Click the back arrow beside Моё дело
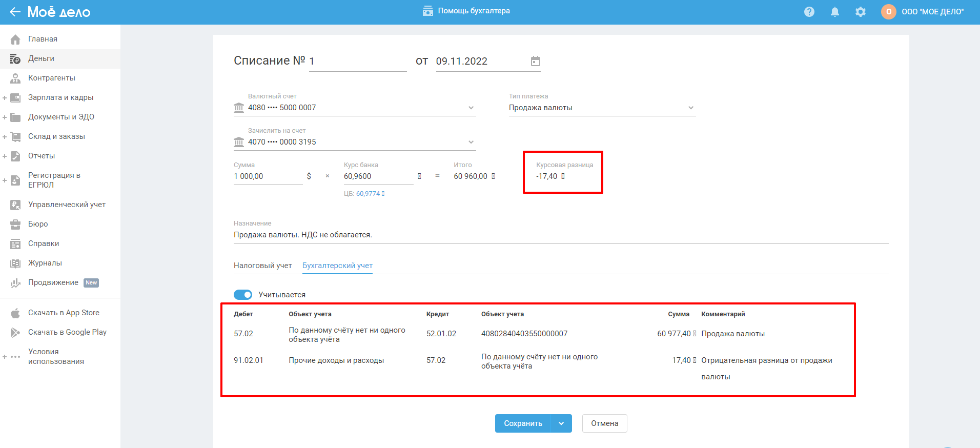The width and height of the screenshot is (980, 448). tap(15, 12)
